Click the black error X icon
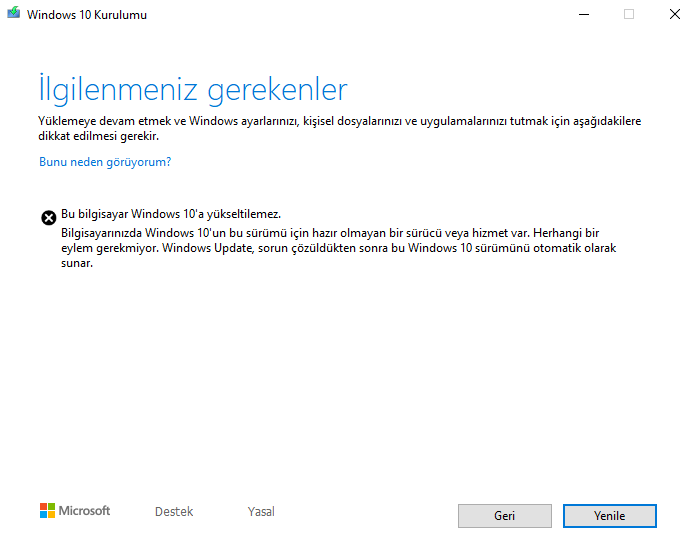695x549 pixels. pos(49,218)
